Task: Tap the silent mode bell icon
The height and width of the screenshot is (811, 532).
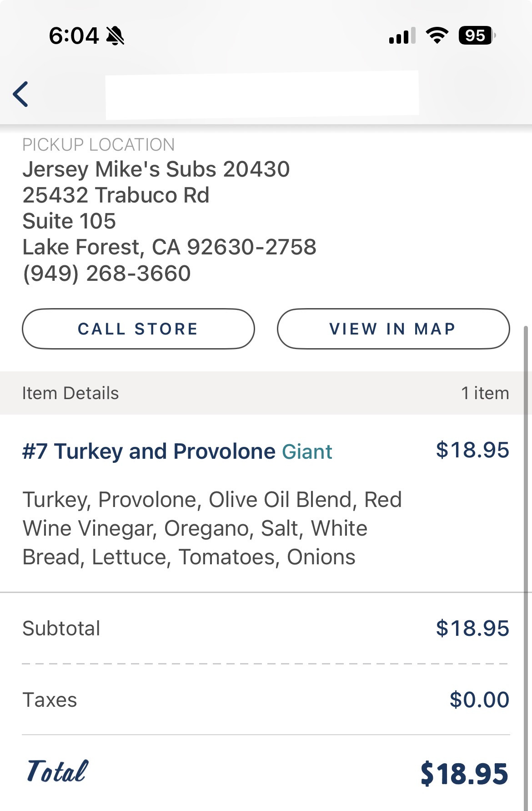Action: click(x=115, y=35)
